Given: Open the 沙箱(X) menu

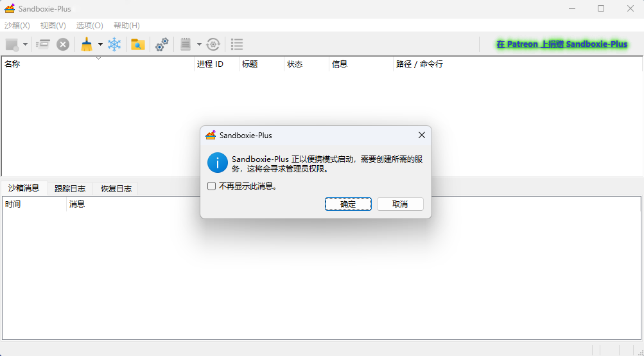Looking at the screenshot, I should pyautogui.click(x=17, y=26).
